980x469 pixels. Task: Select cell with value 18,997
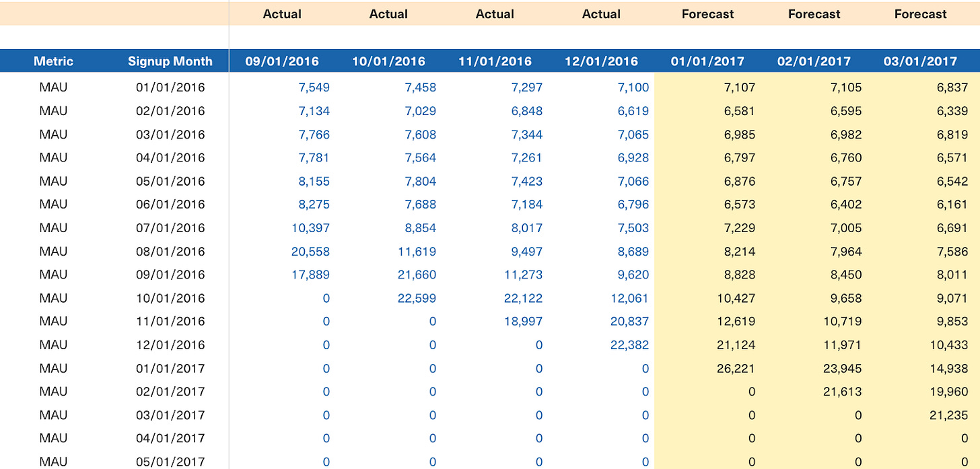[x=523, y=322]
